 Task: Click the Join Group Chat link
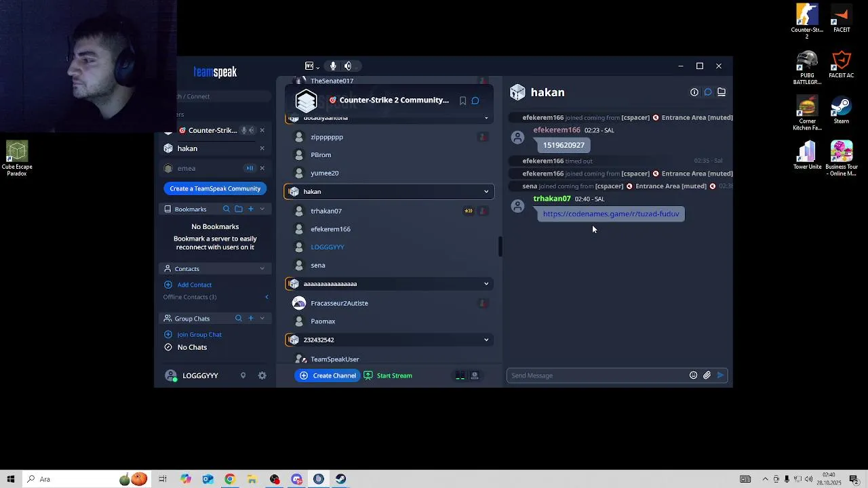tap(199, 334)
